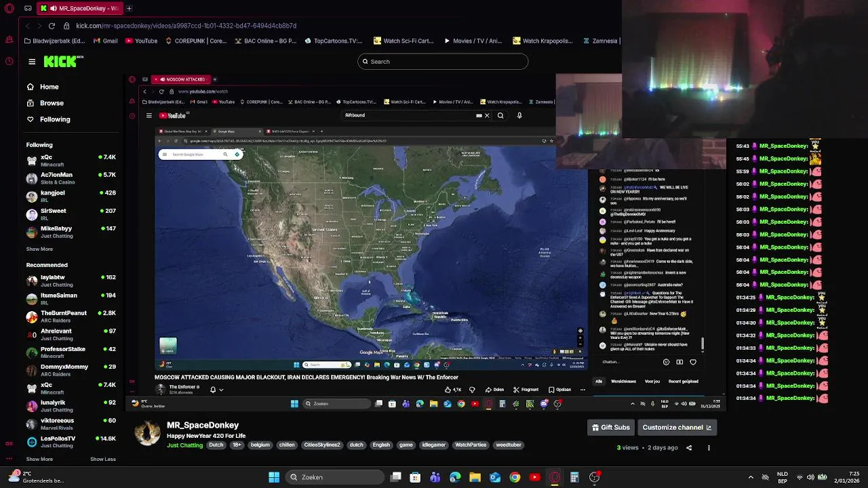Share the video via share icon
868x488 pixels.
coord(689,448)
